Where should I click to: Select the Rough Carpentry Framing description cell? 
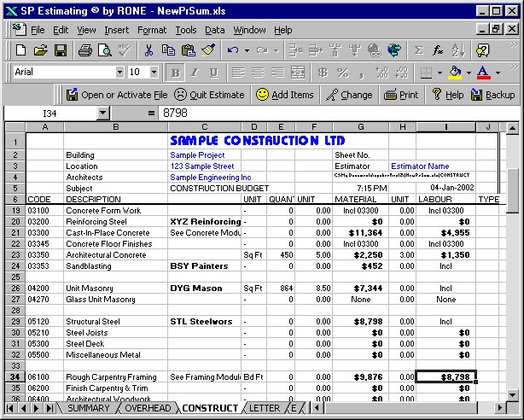(115, 376)
